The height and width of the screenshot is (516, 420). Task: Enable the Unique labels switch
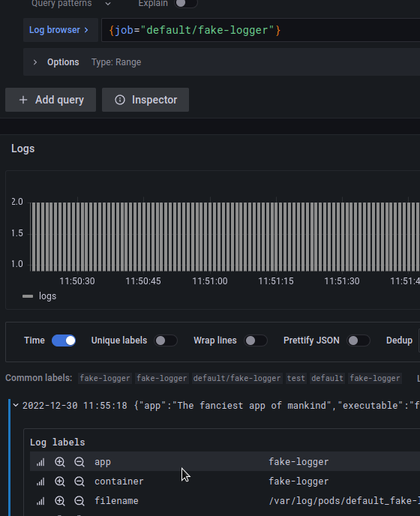(x=166, y=340)
